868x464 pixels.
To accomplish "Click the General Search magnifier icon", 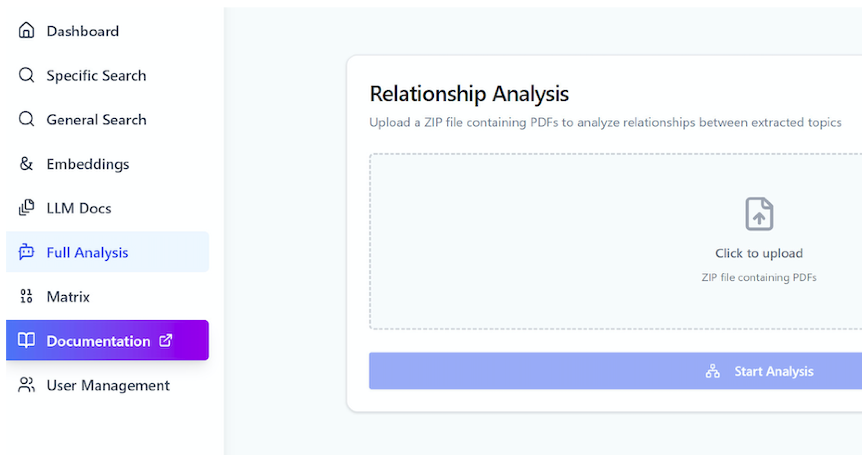I will tap(26, 119).
